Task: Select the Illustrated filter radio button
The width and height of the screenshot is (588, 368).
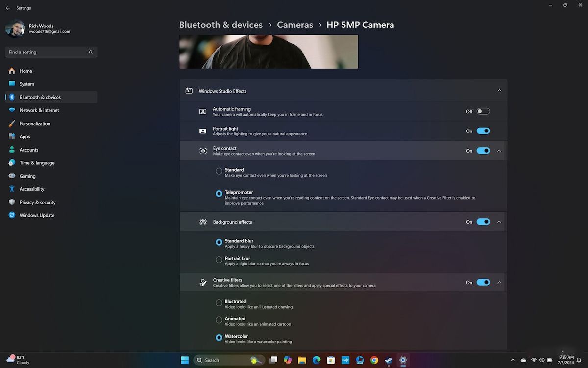Action: (219, 303)
